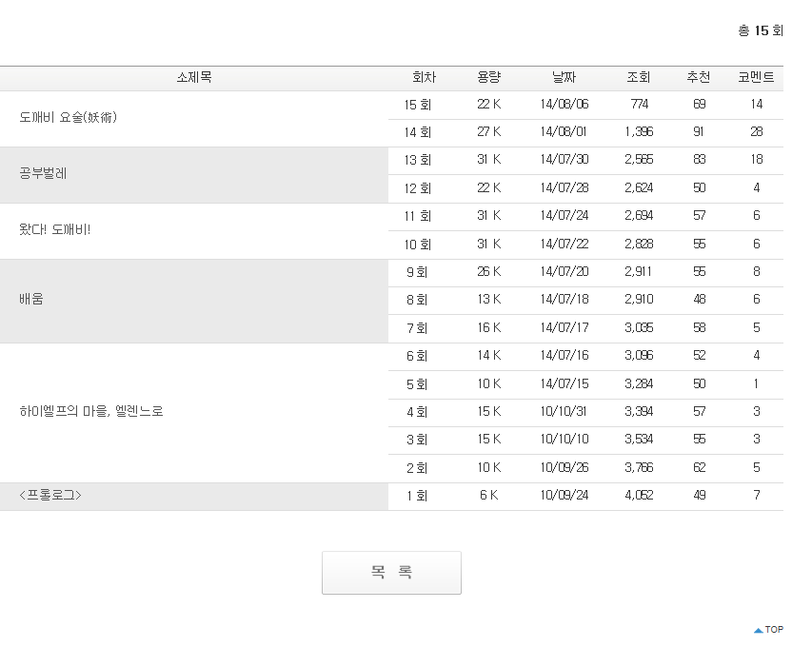Open episode 14 회
This screenshot has height=647, width=812.
tap(418, 132)
